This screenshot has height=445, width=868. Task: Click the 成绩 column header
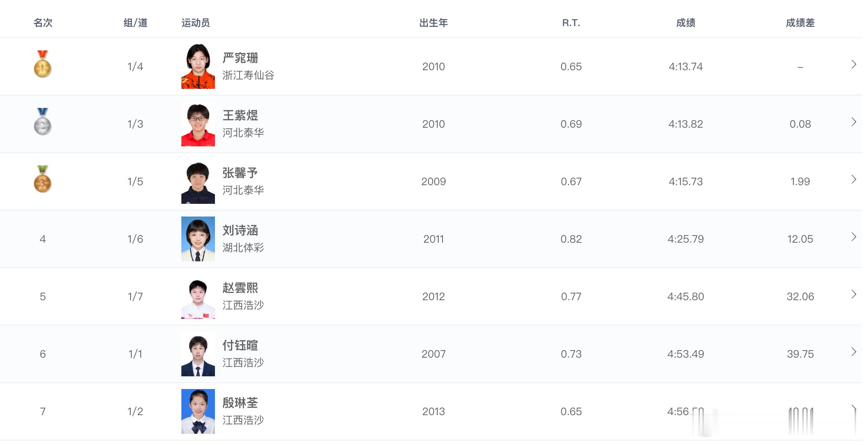click(x=686, y=23)
